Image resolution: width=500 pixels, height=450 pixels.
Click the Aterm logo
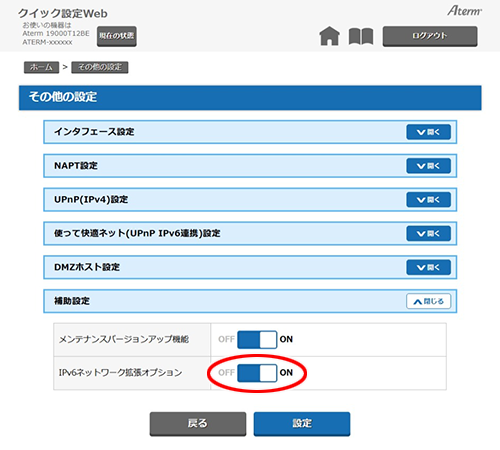465,11
